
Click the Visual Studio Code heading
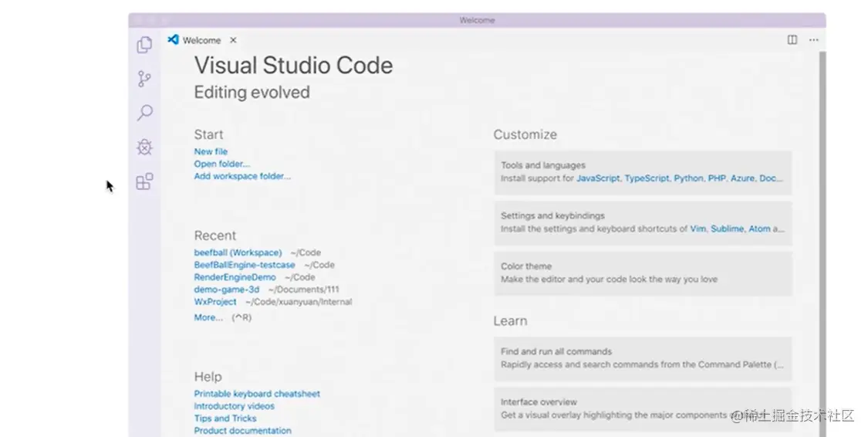pos(293,66)
